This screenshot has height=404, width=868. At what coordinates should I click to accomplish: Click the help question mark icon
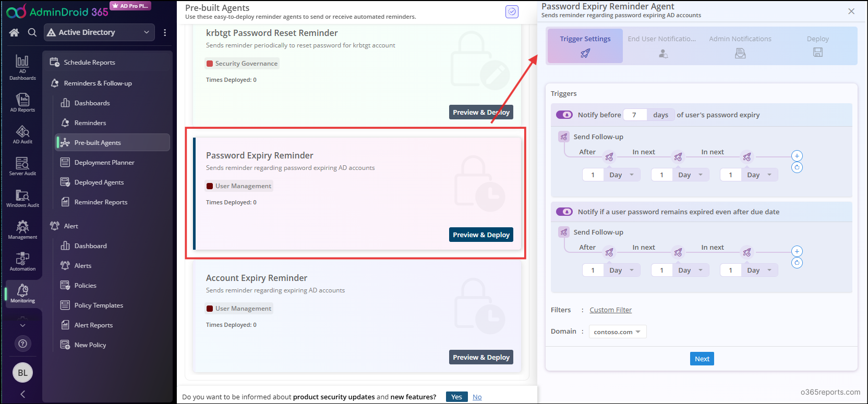click(22, 344)
